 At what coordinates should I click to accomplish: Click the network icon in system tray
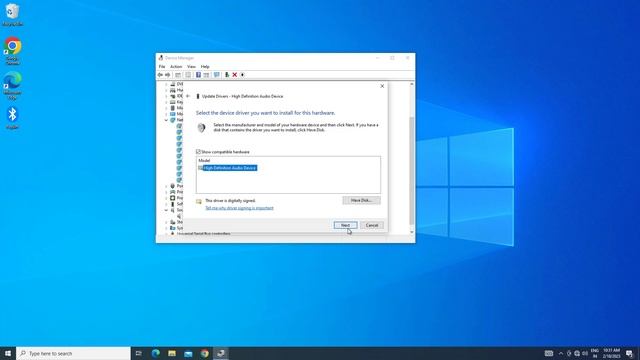click(577, 353)
